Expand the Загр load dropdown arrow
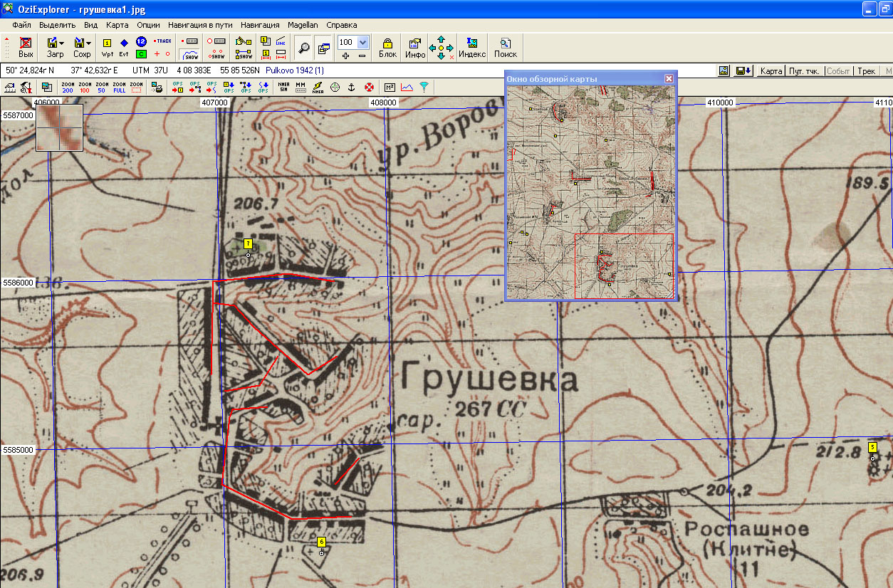Image resolution: width=893 pixels, height=588 pixels. coord(62,43)
